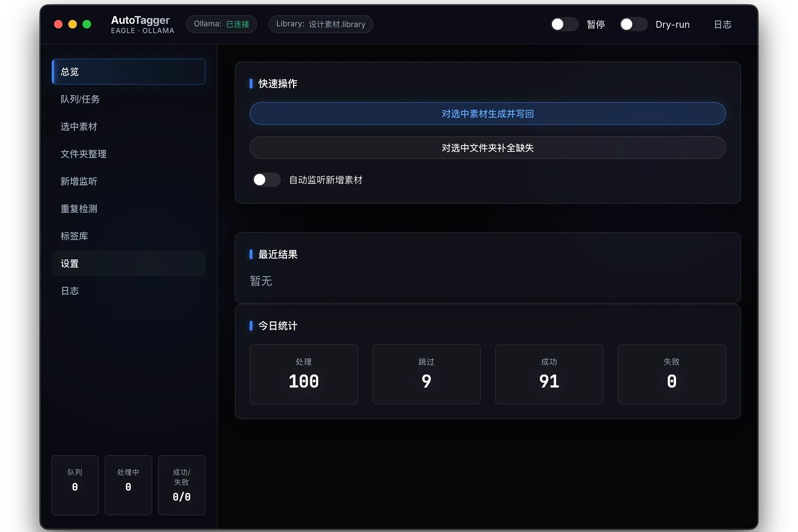This screenshot has width=798, height=532.
Task: Open the 队列/任务 panel
Action: click(x=80, y=99)
